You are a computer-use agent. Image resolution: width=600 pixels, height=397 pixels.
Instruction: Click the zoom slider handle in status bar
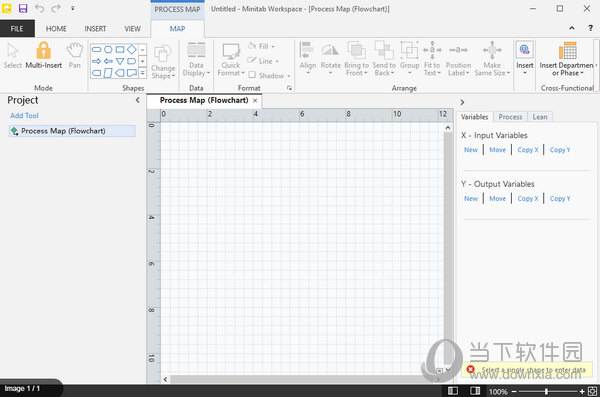[546, 391]
